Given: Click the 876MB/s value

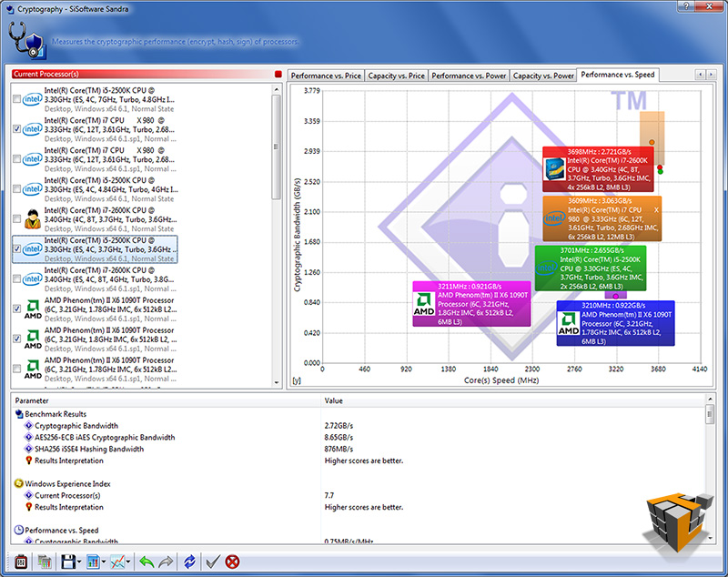Looking at the screenshot, I should pos(339,449).
